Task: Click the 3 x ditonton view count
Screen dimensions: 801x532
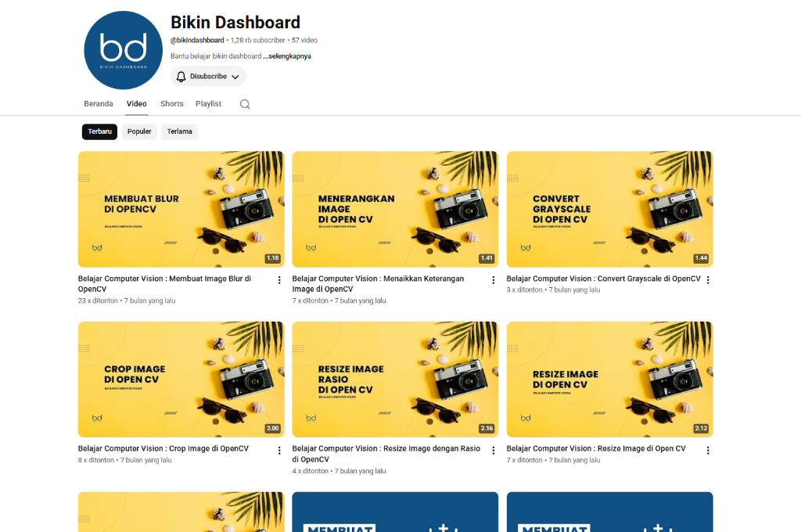Action: 525,289
